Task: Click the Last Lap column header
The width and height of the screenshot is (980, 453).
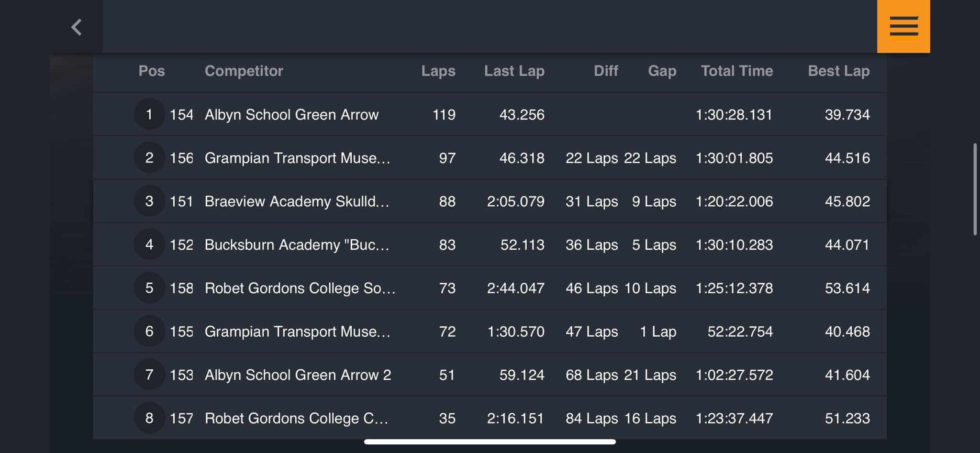Action: 514,71
